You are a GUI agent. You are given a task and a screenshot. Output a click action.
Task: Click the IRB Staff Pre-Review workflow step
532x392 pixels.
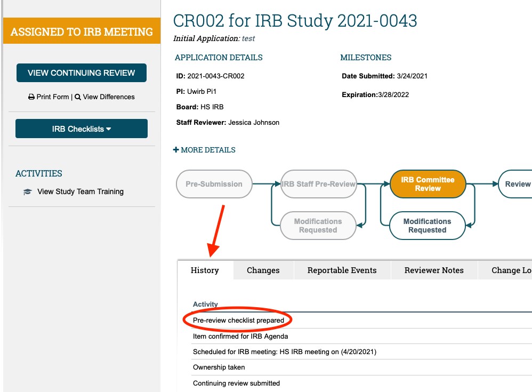pyautogui.click(x=318, y=184)
